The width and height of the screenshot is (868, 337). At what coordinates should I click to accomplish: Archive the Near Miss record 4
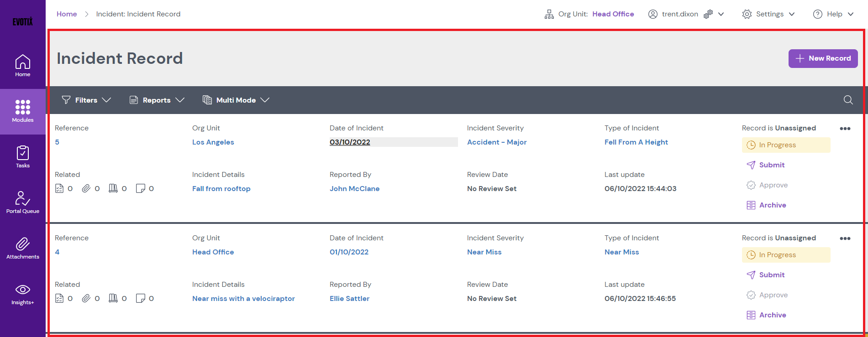point(772,315)
